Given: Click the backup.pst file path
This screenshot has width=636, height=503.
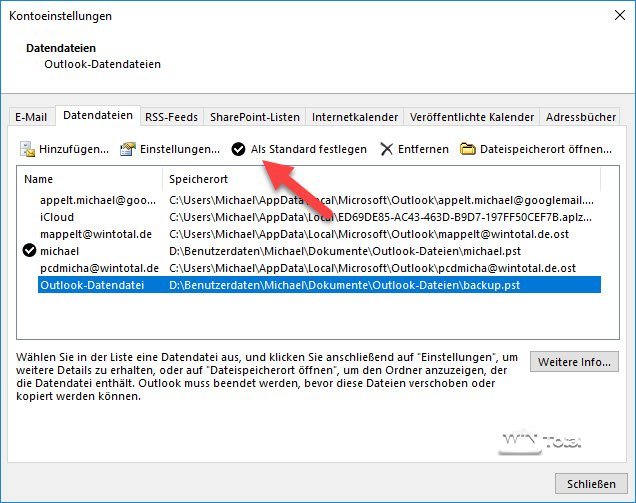Looking at the screenshot, I should [344, 285].
